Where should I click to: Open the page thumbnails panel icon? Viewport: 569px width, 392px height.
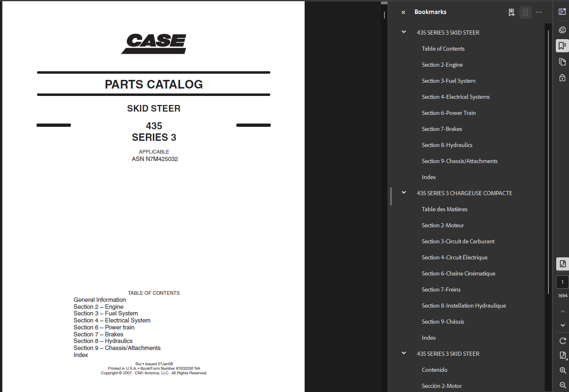coord(562,62)
